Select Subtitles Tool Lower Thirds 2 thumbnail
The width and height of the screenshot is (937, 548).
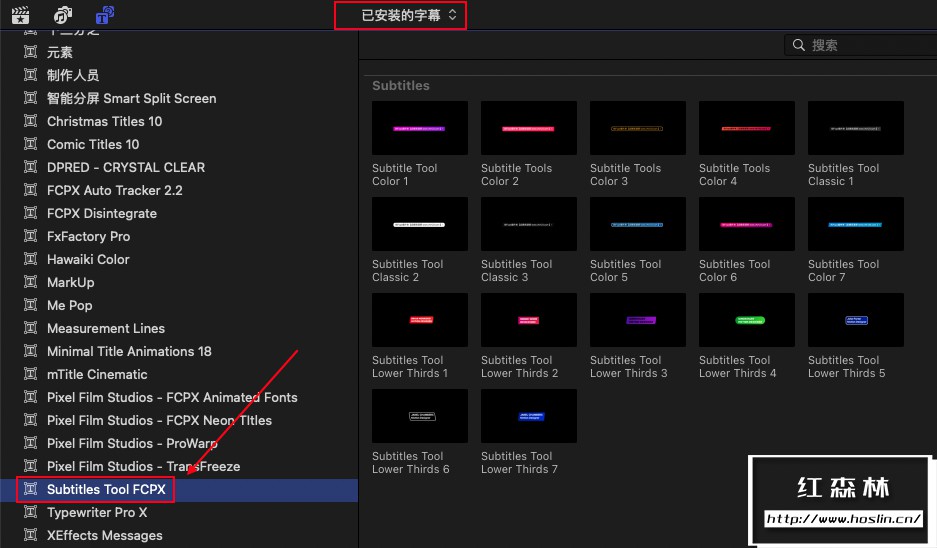529,320
